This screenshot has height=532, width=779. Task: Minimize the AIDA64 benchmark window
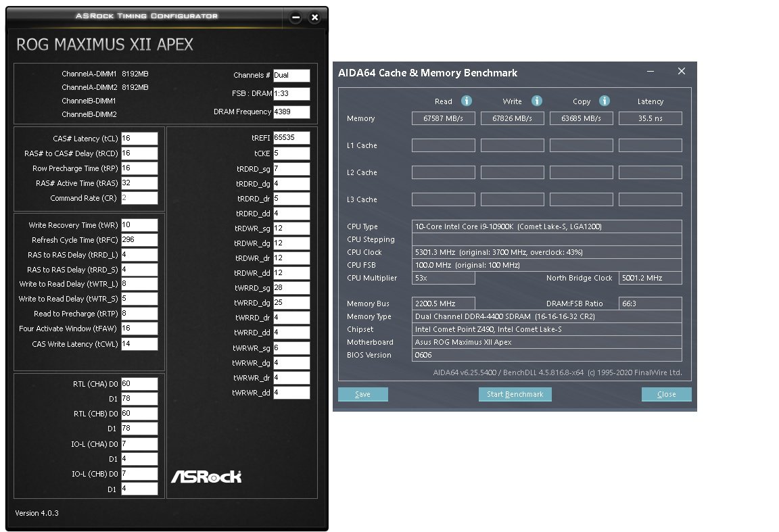(651, 72)
